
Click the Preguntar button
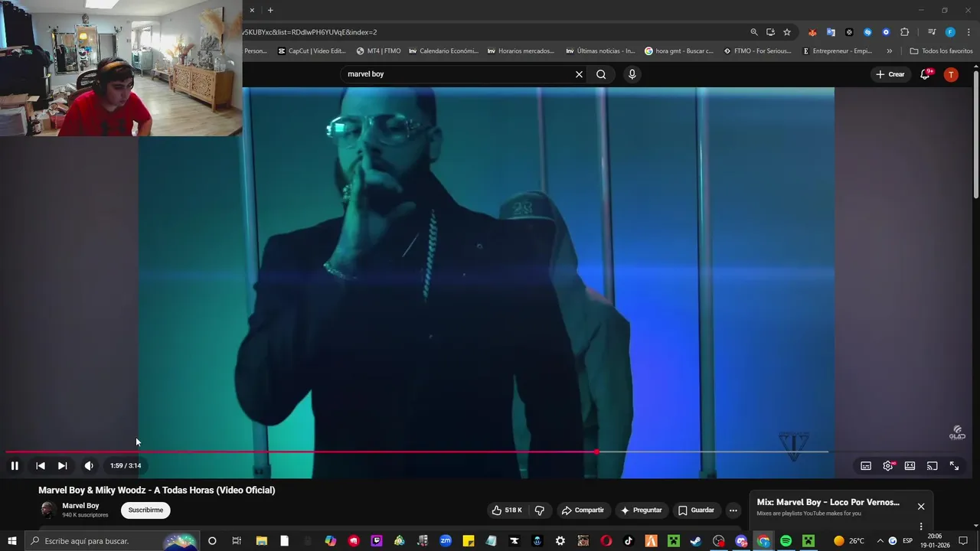[641, 510]
